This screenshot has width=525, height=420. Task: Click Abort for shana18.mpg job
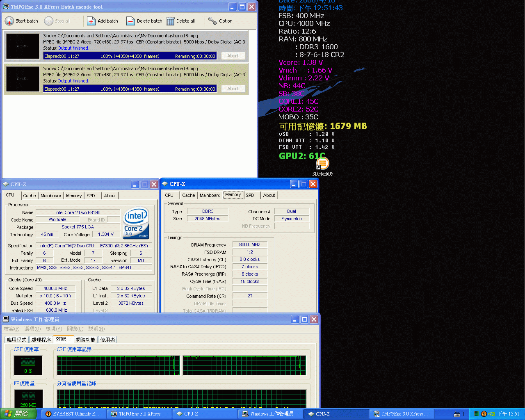point(233,56)
